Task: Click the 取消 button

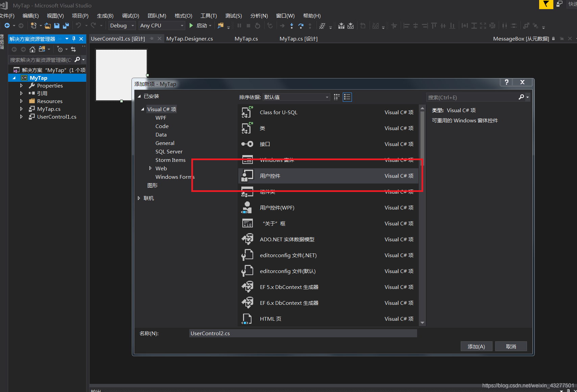Action: click(x=511, y=346)
